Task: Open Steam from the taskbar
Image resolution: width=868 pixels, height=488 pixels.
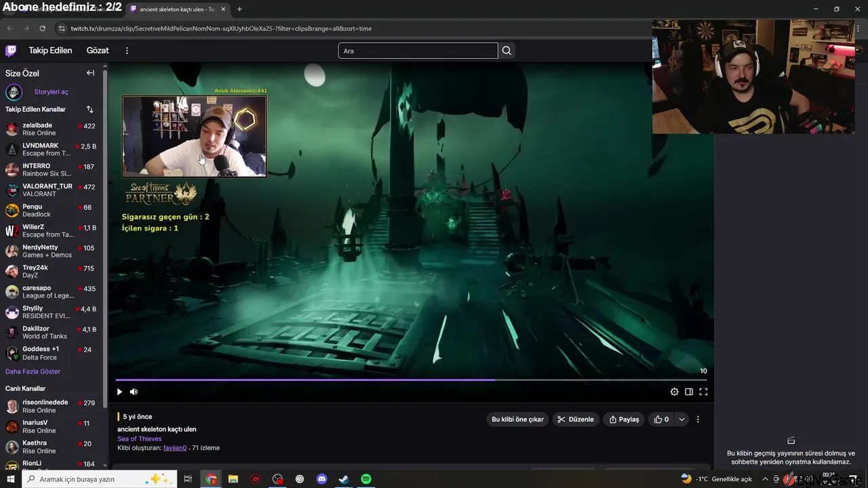Action: 344,479
